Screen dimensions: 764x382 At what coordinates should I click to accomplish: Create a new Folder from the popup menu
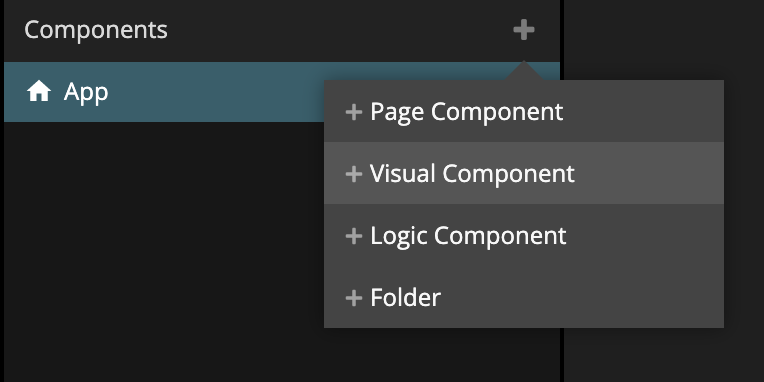point(524,297)
